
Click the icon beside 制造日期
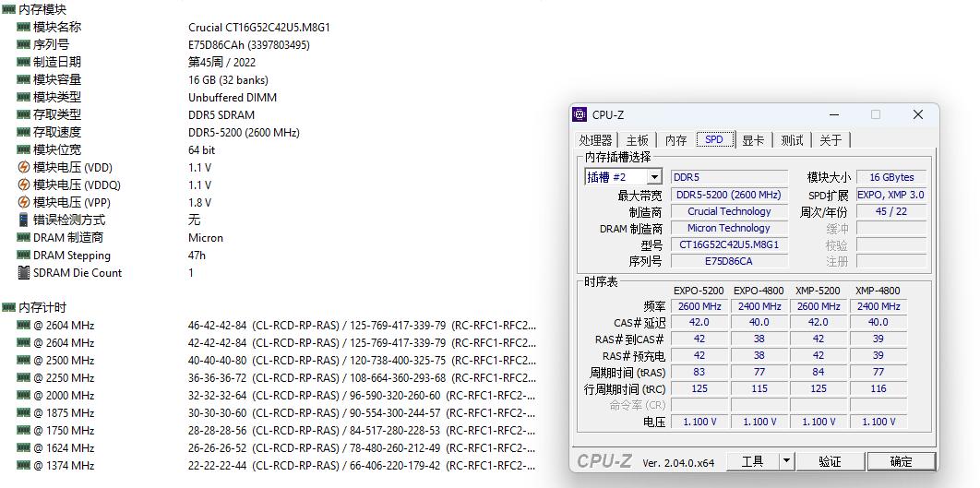tap(23, 62)
